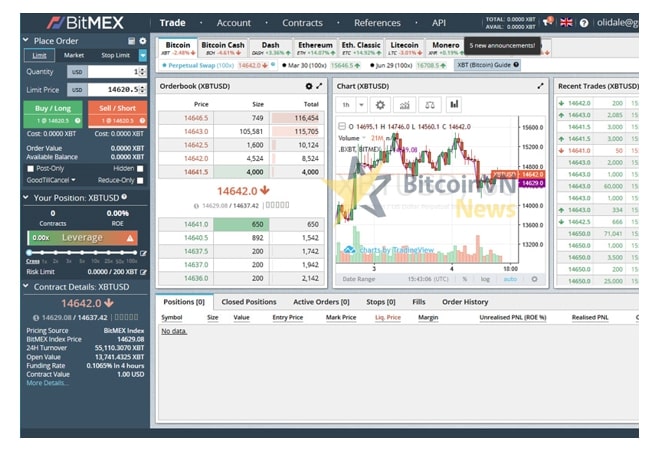Edit leverage pencil icon beside slider
Image resolution: width=656 pixels, height=450 pixels.
[144, 253]
